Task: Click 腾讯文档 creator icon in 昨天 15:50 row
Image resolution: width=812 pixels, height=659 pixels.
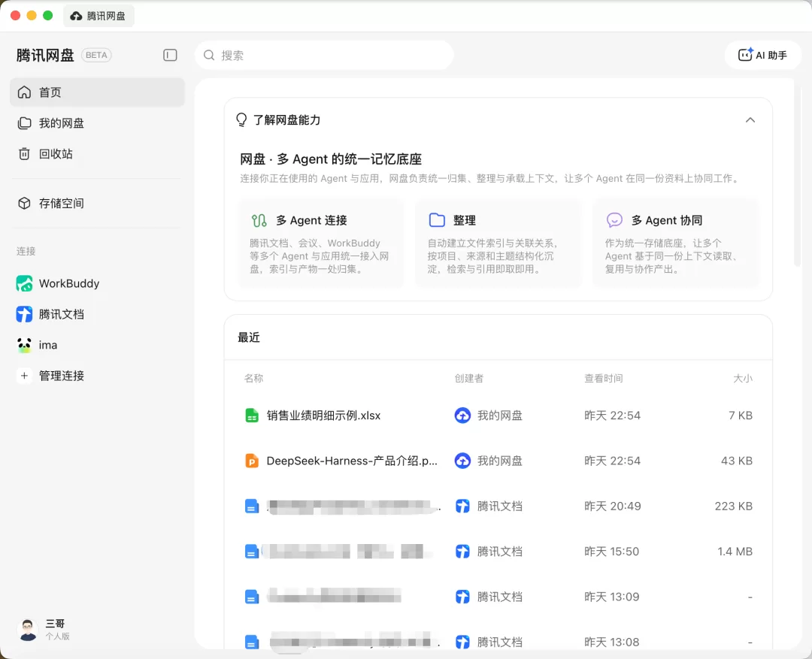Action: [462, 552]
